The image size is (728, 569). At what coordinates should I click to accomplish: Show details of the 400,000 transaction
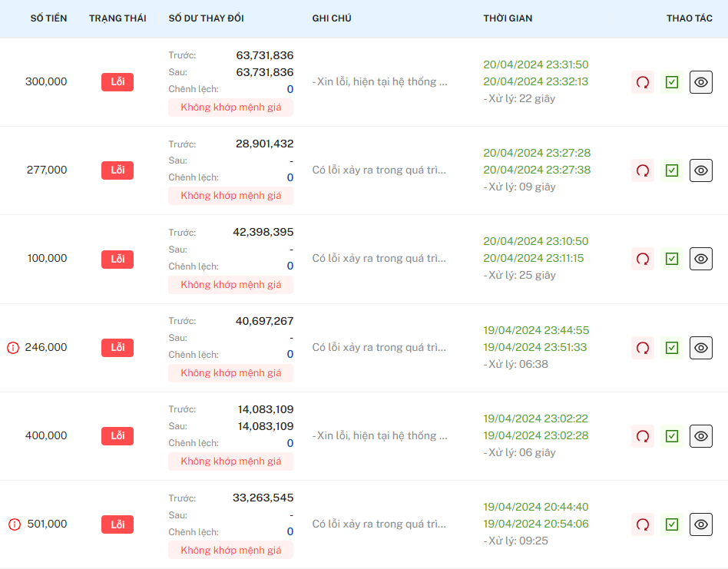pos(700,436)
